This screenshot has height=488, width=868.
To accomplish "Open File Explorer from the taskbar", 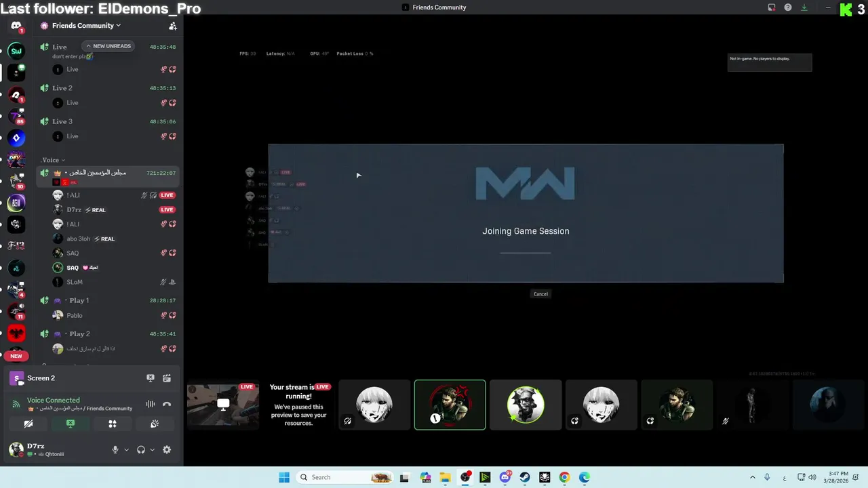I will (x=446, y=477).
